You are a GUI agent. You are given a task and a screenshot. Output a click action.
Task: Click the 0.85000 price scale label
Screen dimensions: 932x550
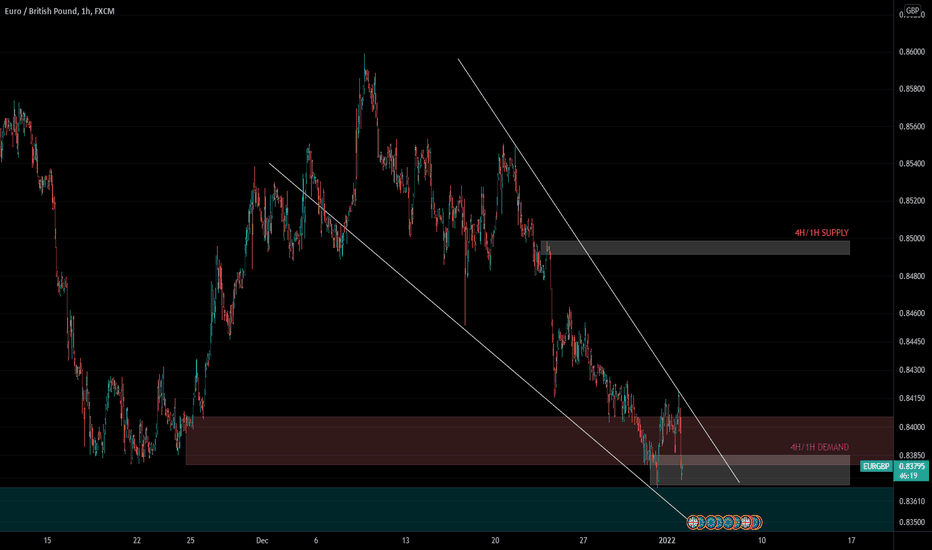tap(912, 238)
